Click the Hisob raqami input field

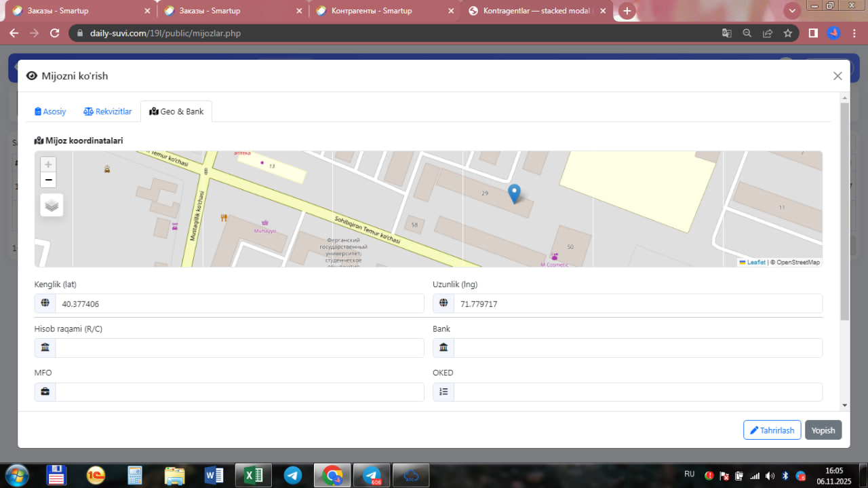coord(239,348)
